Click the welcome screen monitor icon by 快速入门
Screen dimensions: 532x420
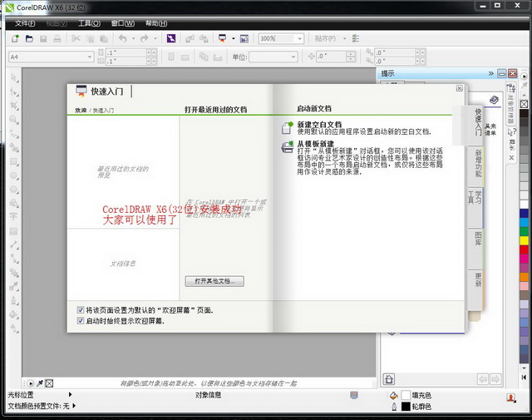pos(81,91)
